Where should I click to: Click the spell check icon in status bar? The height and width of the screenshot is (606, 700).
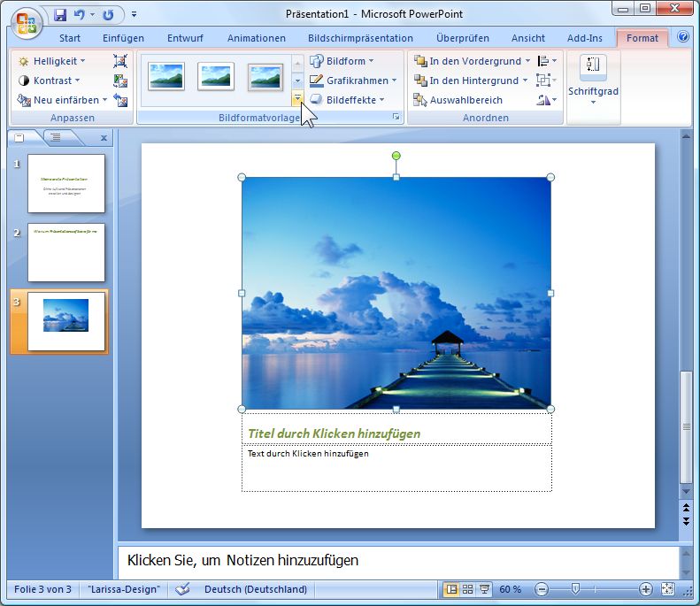tap(182, 589)
